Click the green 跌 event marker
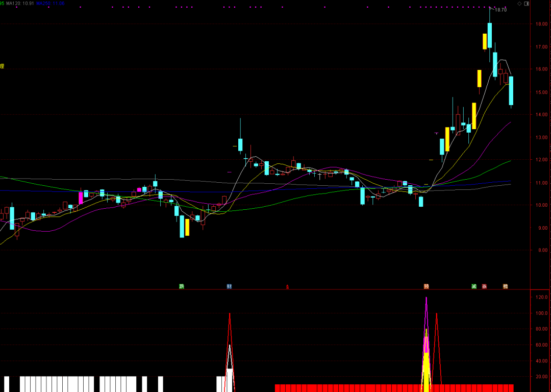Screen dimensions: 551x392 pos(181,286)
